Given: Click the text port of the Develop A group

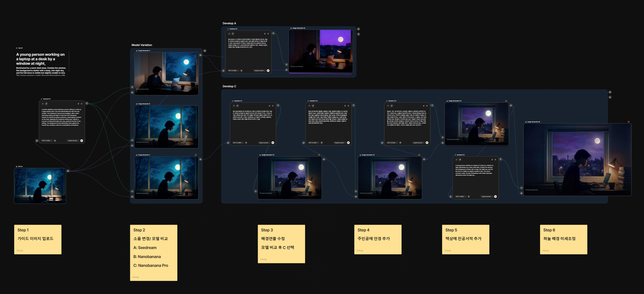Looking at the screenshot, I should (358, 34).
